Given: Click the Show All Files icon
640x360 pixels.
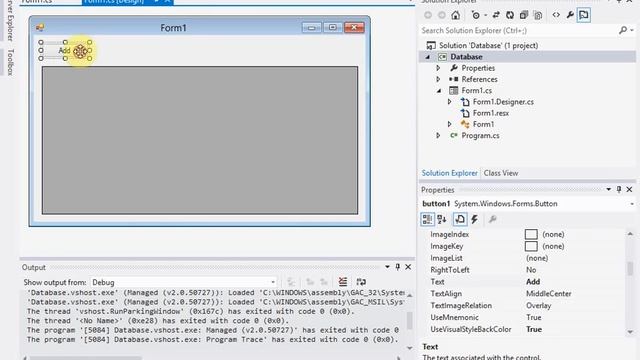Looking at the screenshot, I should pyautogui.click(x=538, y=15).
